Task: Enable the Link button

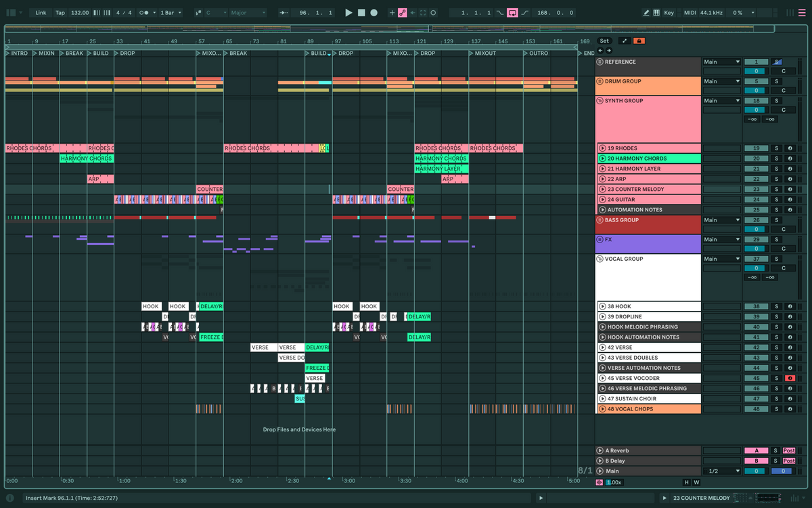Action: point(41,12)
